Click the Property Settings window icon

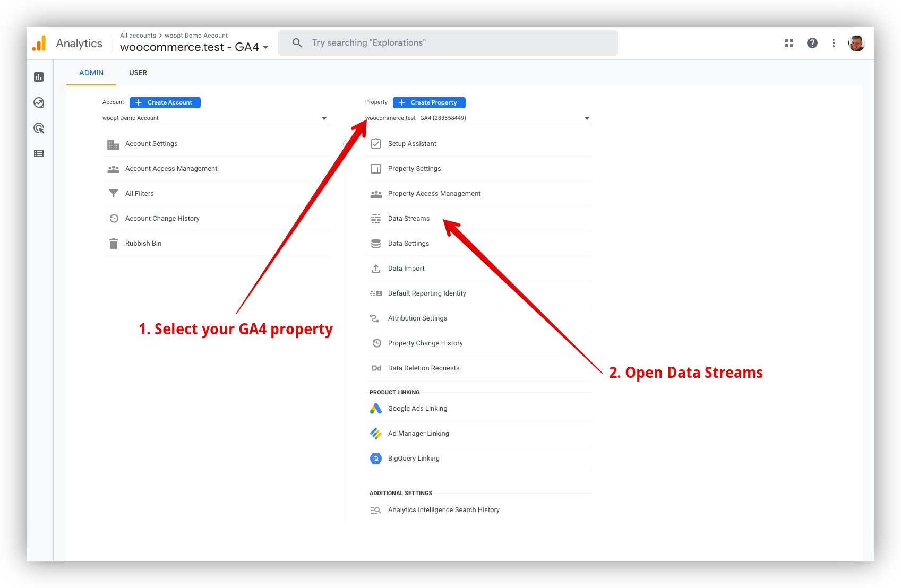click(x=376, y=169)
